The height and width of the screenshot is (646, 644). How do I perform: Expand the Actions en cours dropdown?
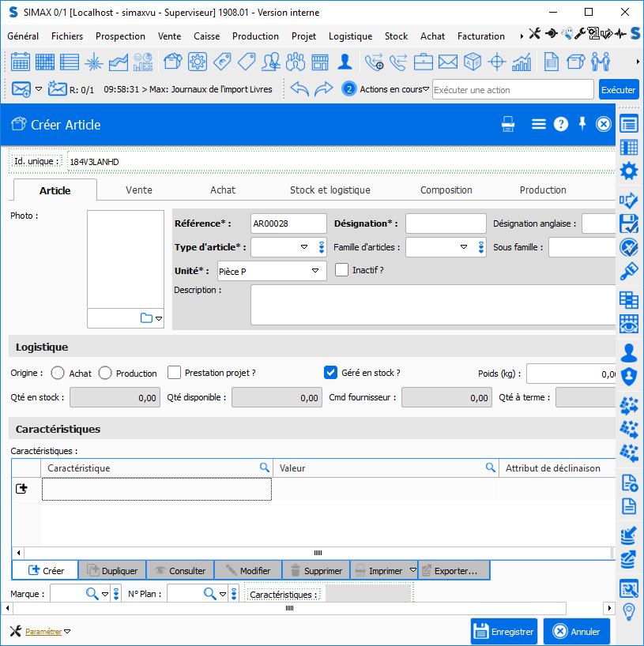pos(426,89)
